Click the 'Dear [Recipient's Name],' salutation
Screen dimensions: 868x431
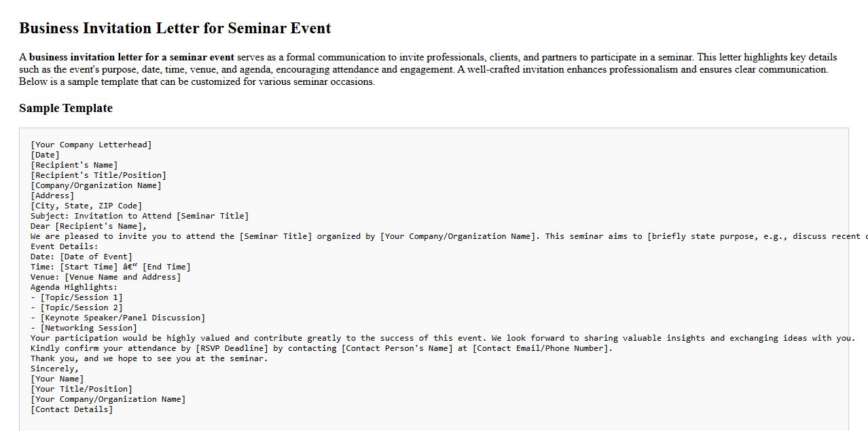(x=88, y=226)
